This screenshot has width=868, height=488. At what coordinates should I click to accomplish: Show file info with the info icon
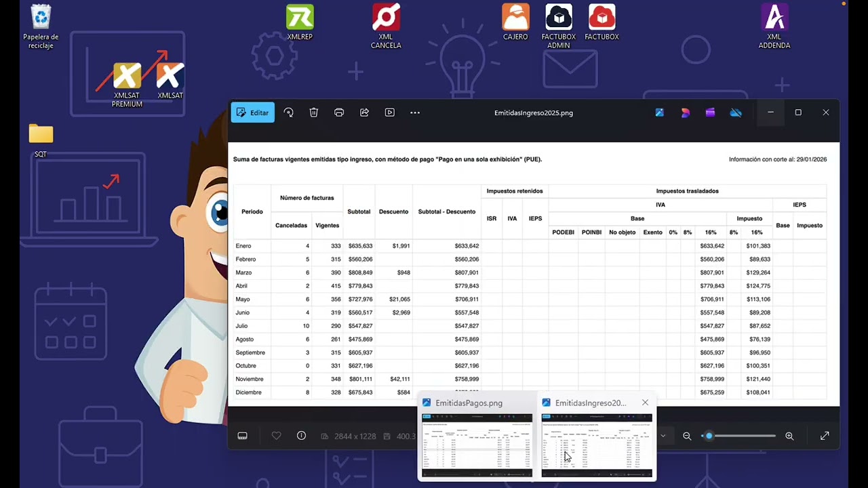click(x=302, y=436)
